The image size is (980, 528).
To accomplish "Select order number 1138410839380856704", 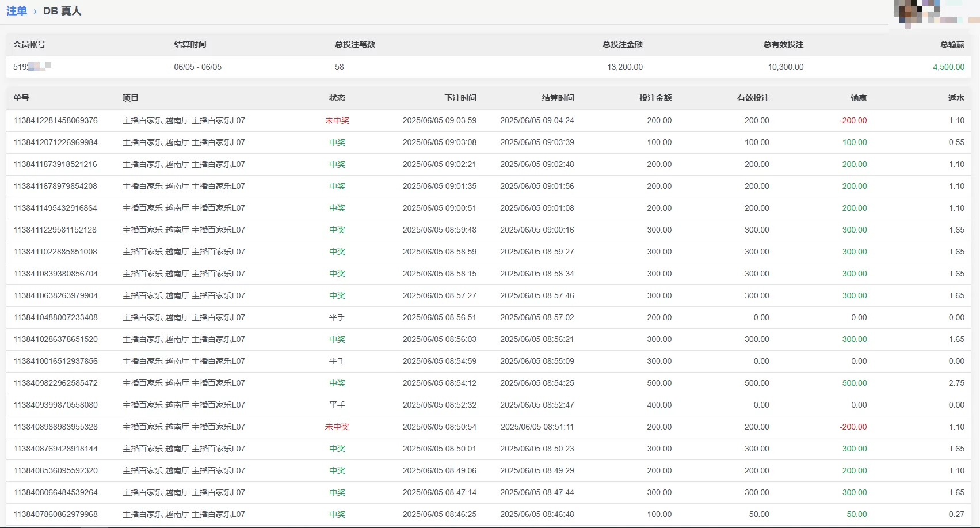I will point(55,274).
